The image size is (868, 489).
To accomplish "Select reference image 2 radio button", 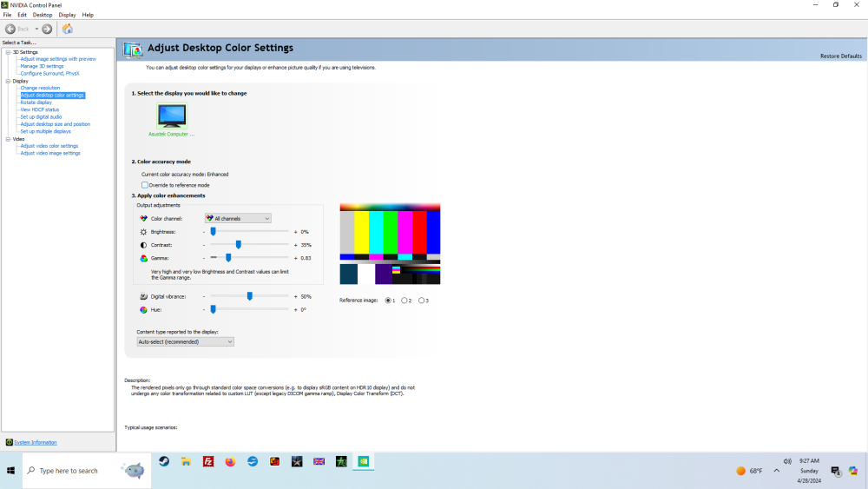I will (x=404, y=301).
